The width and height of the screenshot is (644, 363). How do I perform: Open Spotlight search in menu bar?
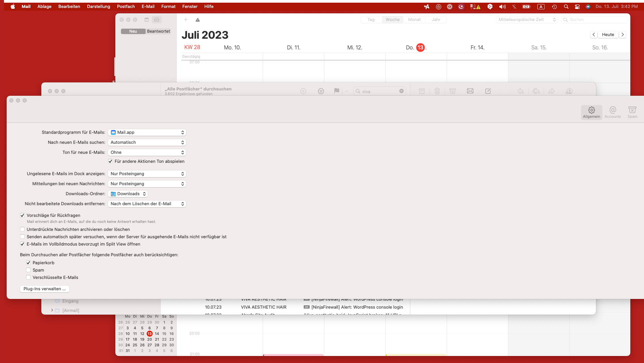pyautogui.click(x=566, y=7)
